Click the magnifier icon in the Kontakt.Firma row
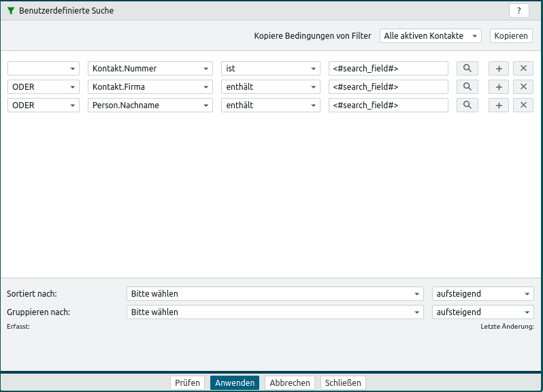The width and height of the screenshot is (543, 392). [x=467, y=86]
